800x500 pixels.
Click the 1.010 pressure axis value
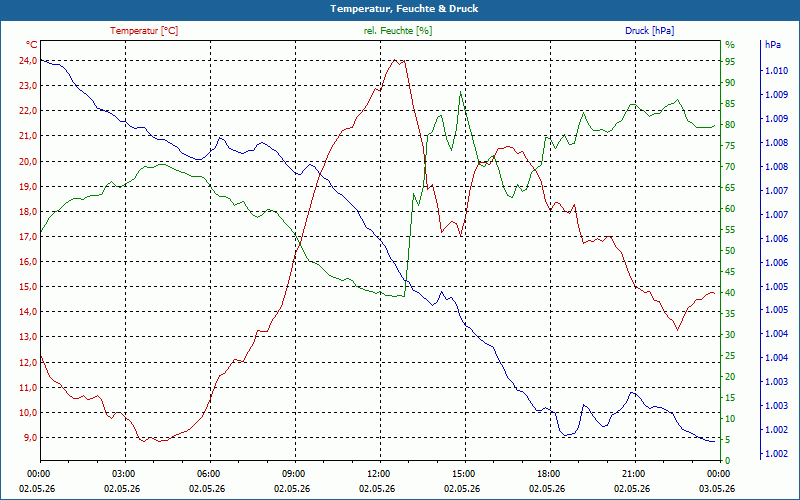tap(777, 71)
